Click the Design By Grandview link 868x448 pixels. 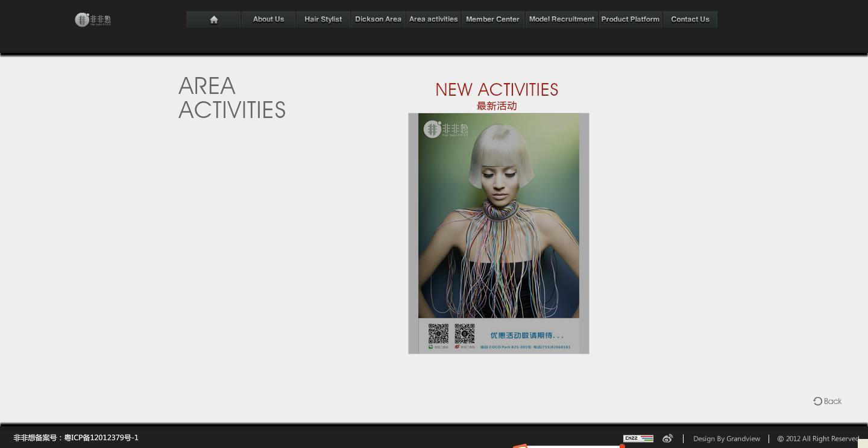click(x=726, y=438)
